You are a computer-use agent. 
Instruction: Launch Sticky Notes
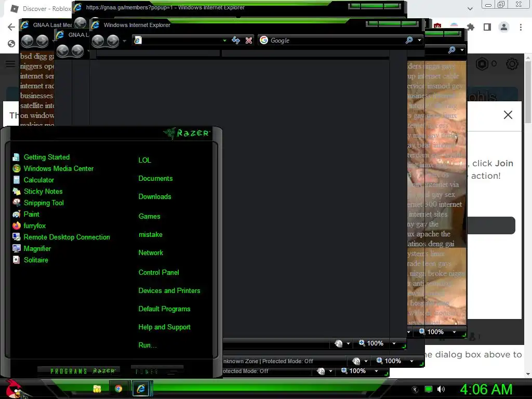click(37, 191)
